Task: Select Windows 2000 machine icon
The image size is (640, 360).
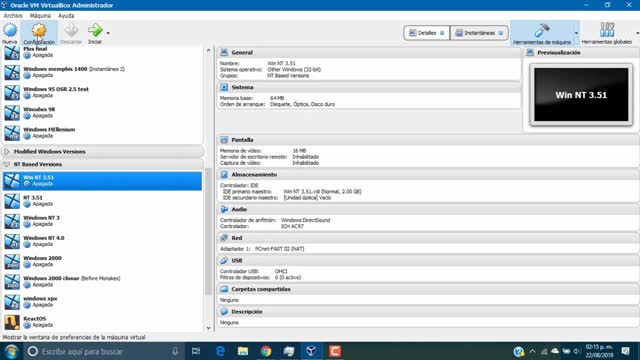Action: [12, 262]
